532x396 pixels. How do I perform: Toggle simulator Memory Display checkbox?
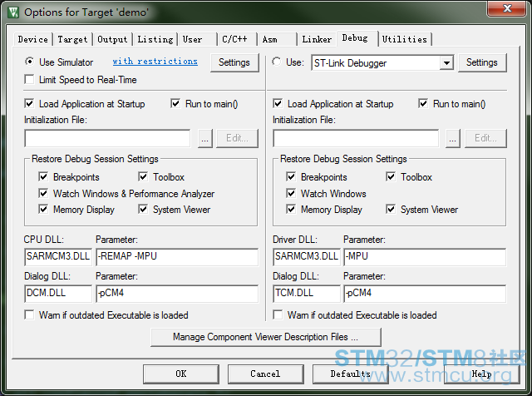[43, 209]
